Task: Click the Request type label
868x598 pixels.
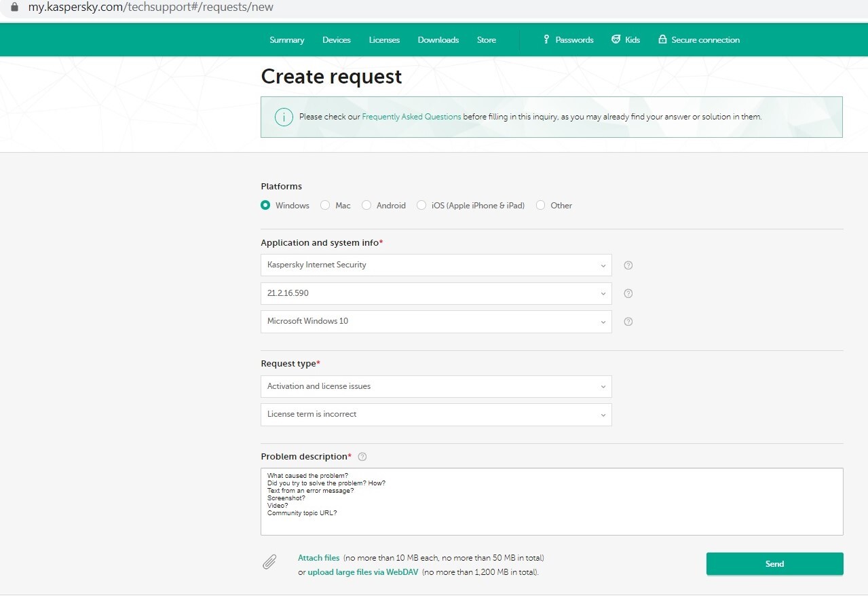Action: click(x=290, y=364)
